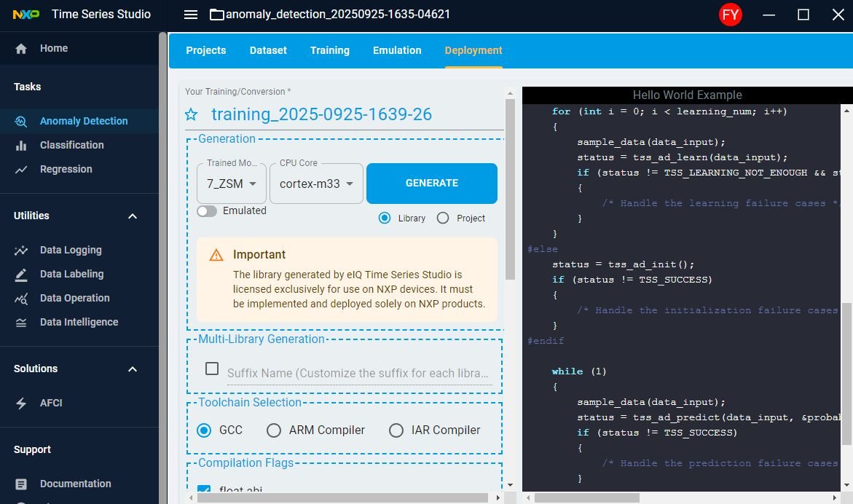Select the Library radio button

pyautogui.click(x=385, y=218)
